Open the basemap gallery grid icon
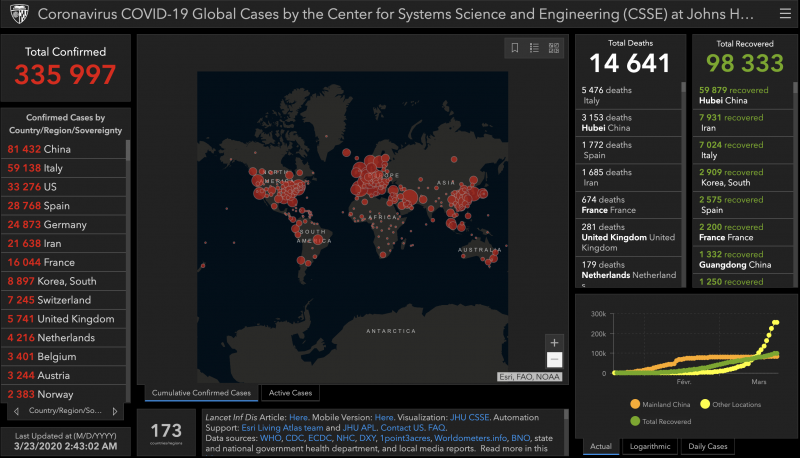This screenshot has height=458, width=800. (554, 48)
